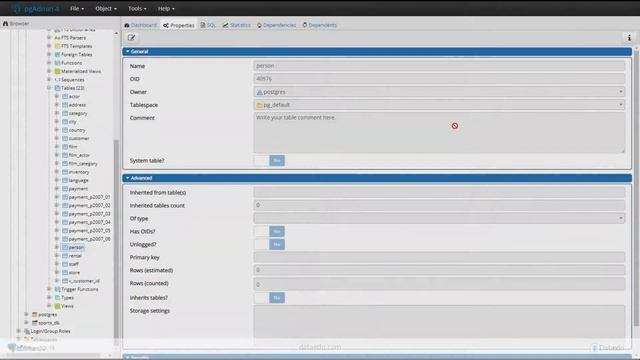
Task: Switch to the SQL tab
Action: click(x=208, y=25)
